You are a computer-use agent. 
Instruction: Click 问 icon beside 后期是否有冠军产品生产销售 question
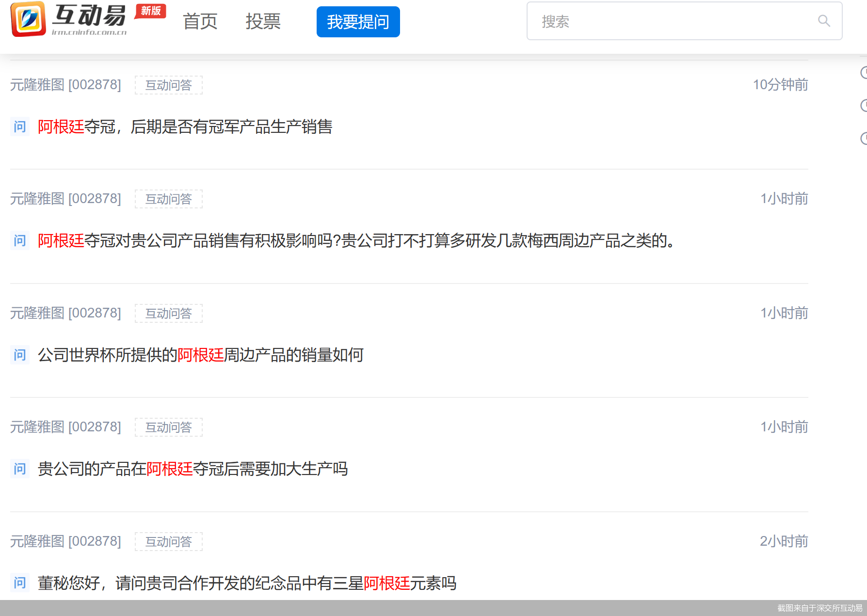20,127
